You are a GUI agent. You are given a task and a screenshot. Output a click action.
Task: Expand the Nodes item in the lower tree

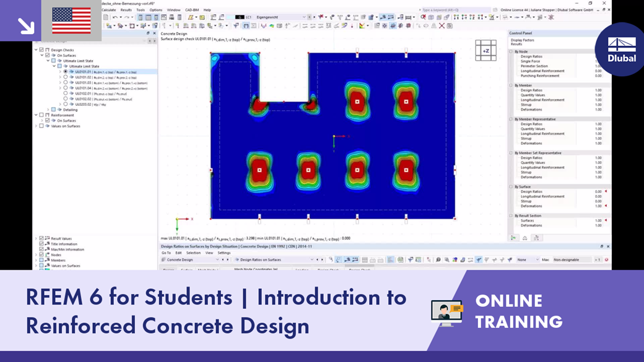tap(36, 255)
